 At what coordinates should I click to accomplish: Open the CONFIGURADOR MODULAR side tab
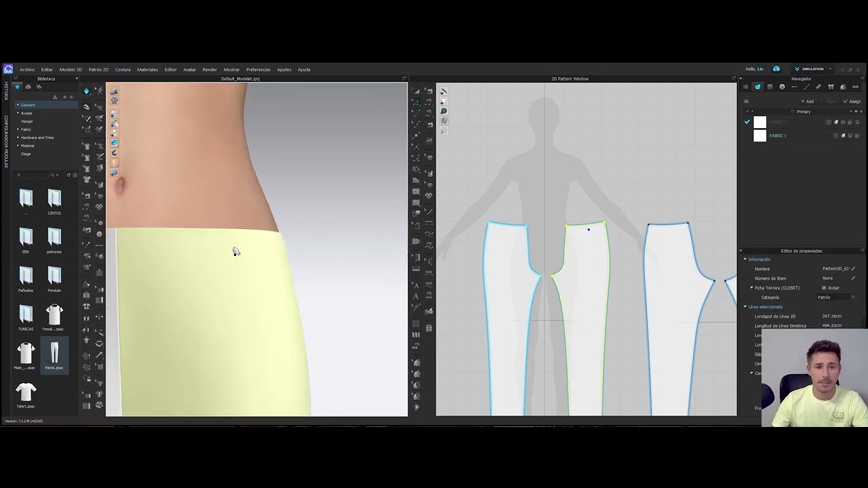pos(6,142)
